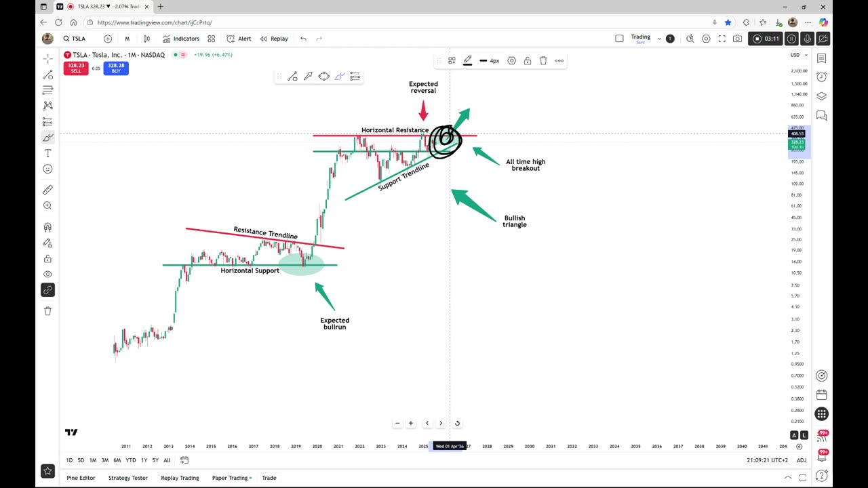Viewport: 868px width, 488px height.
Task: Create an Alert
Action: 239,39
